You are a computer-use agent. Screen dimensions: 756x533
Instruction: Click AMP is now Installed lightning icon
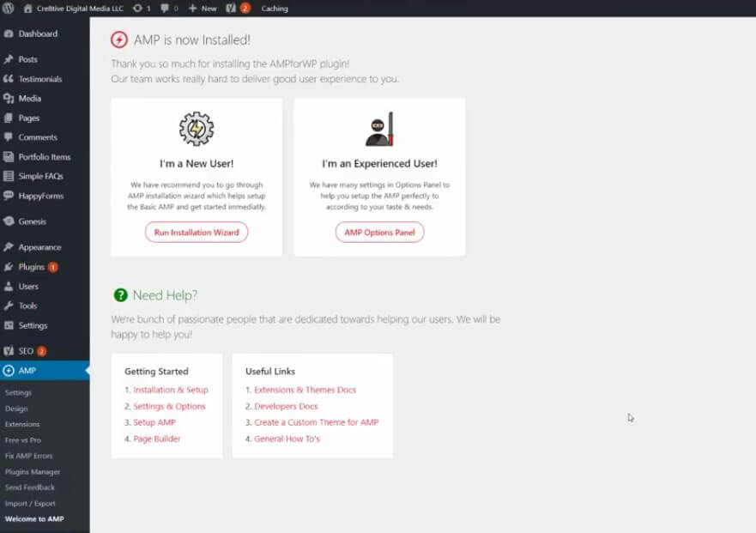119,39
